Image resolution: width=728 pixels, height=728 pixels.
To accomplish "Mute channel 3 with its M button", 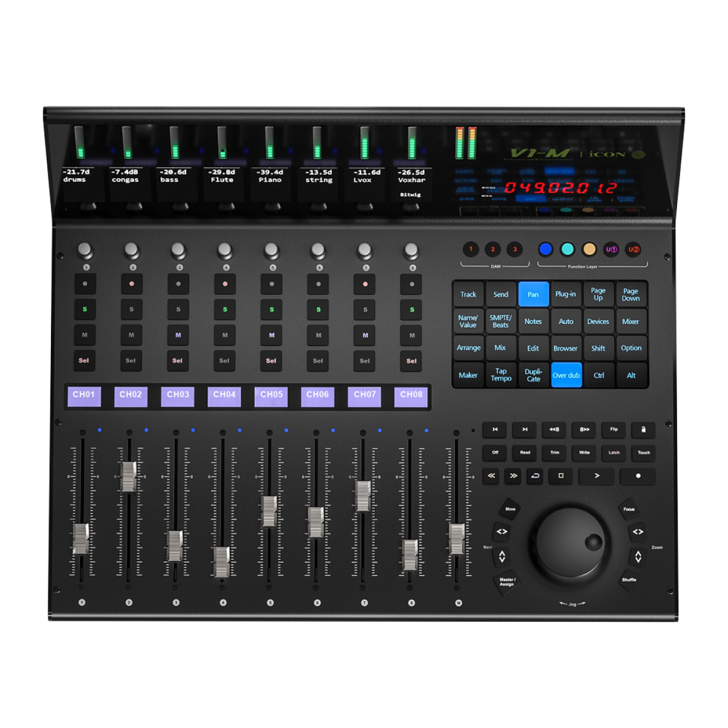I will pyautogui.click(x=178, y=335).
